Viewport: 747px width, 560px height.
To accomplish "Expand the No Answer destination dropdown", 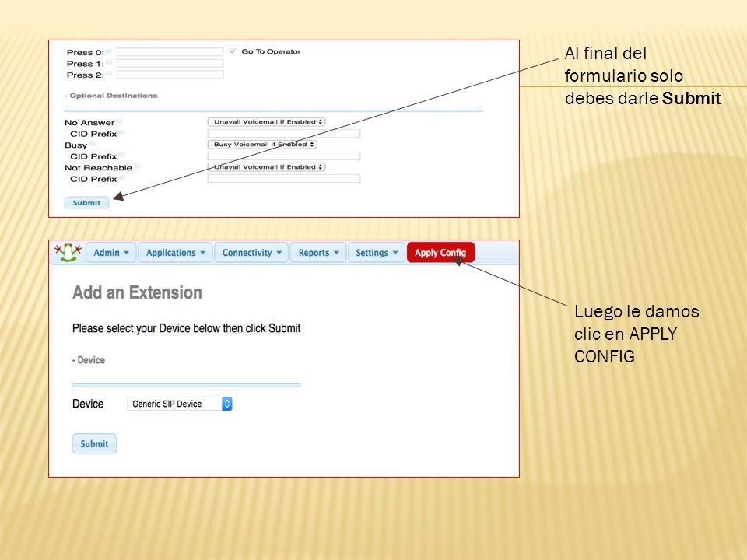I will point(266,122).
